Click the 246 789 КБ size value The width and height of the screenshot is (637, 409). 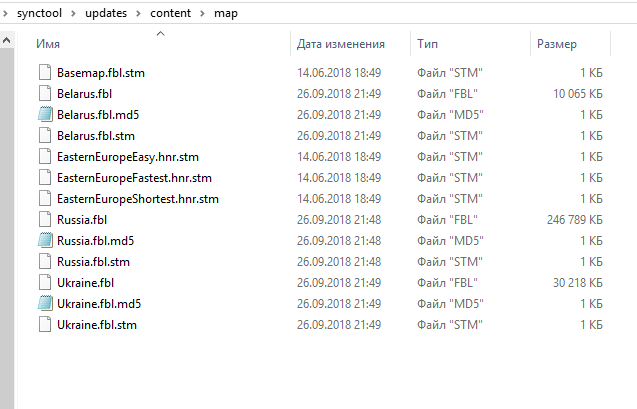(x=575, y=220)
